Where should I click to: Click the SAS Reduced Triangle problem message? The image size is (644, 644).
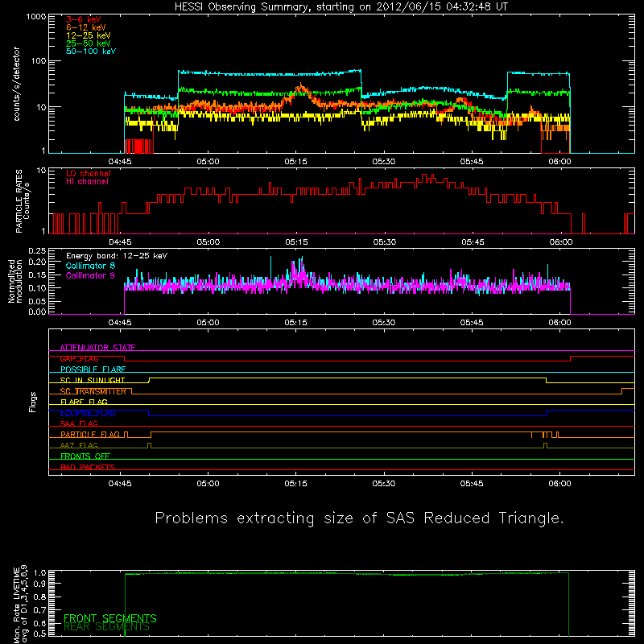click(359, 518)
